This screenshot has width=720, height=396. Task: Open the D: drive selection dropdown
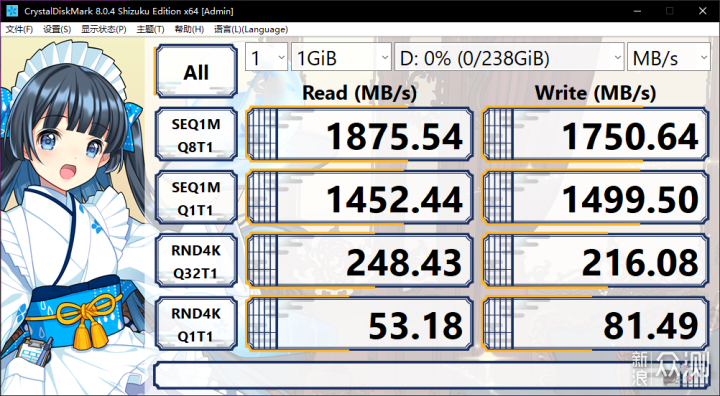click(x=509, y=57)
